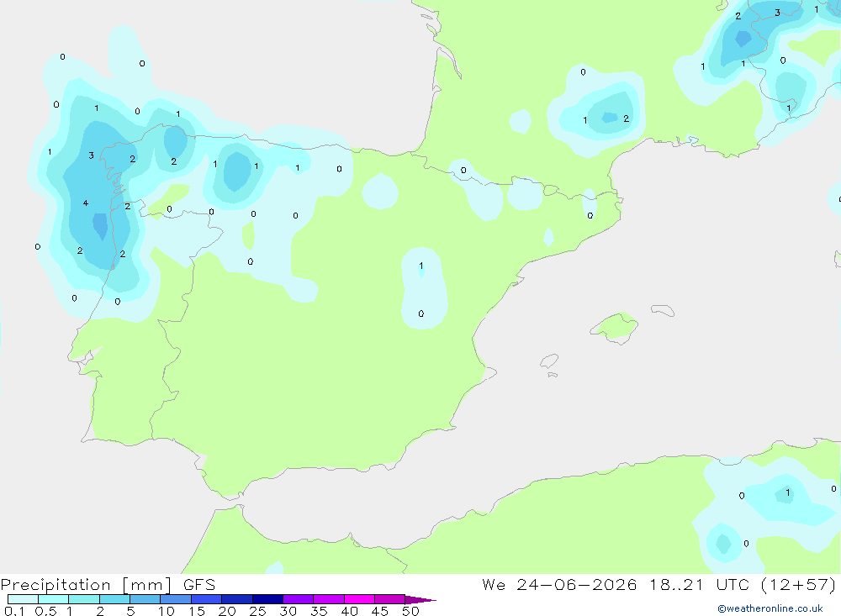Click Menorca island outline on the map
Screen dimensions: 841x616
pyautogui.click(x=663, y=310)
